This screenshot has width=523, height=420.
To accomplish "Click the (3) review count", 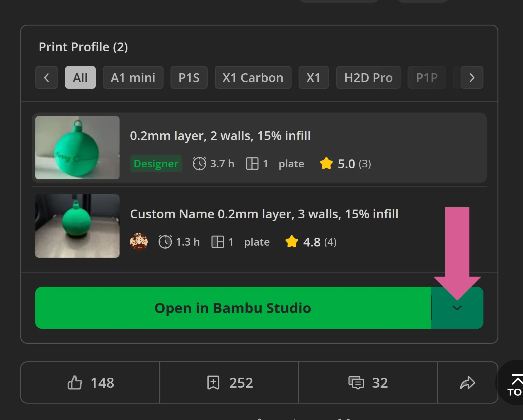I will (365, 164).
